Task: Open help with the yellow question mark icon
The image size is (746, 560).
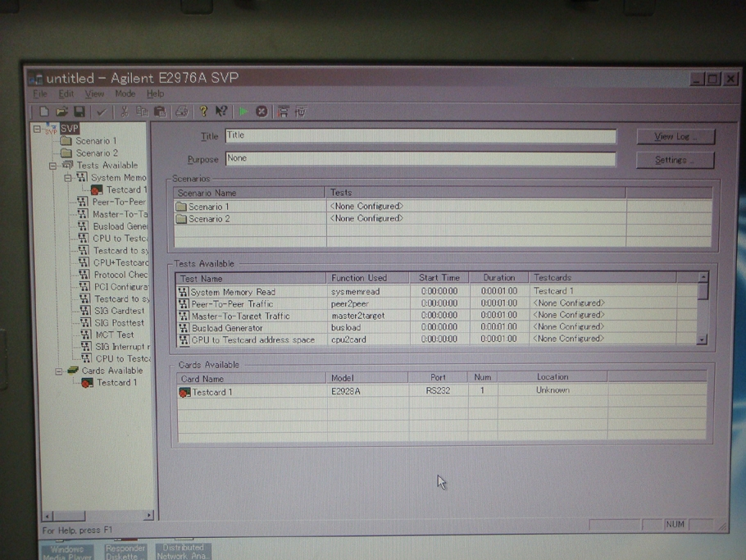Action: click(x=203, y=112)
